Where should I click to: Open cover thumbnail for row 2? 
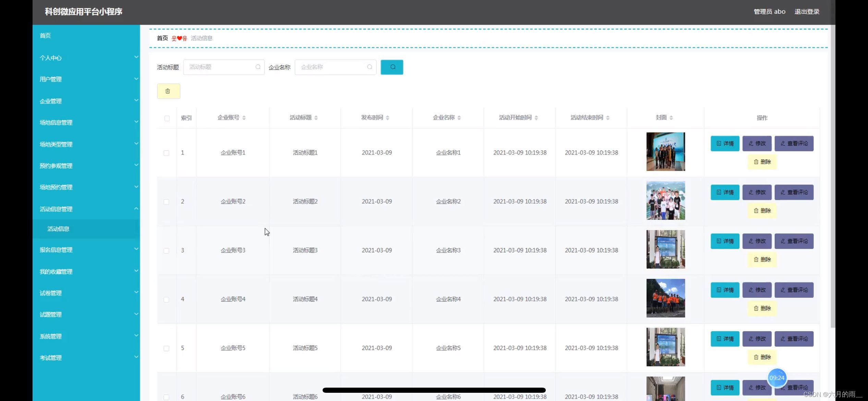tap(665, 200)
